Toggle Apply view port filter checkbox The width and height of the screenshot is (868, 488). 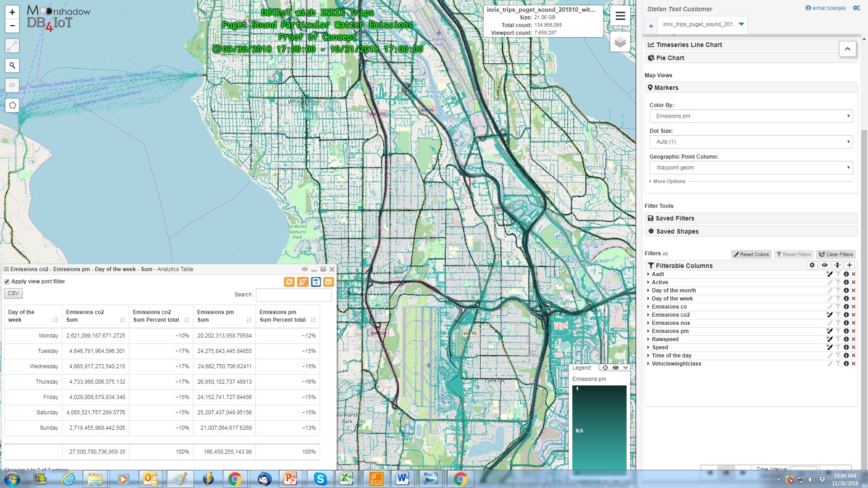7,282
